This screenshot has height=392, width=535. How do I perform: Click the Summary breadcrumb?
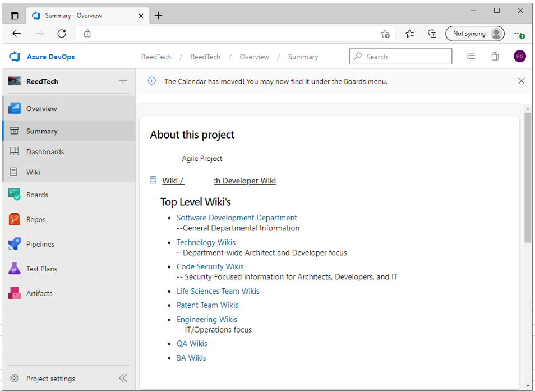(303, 57)
